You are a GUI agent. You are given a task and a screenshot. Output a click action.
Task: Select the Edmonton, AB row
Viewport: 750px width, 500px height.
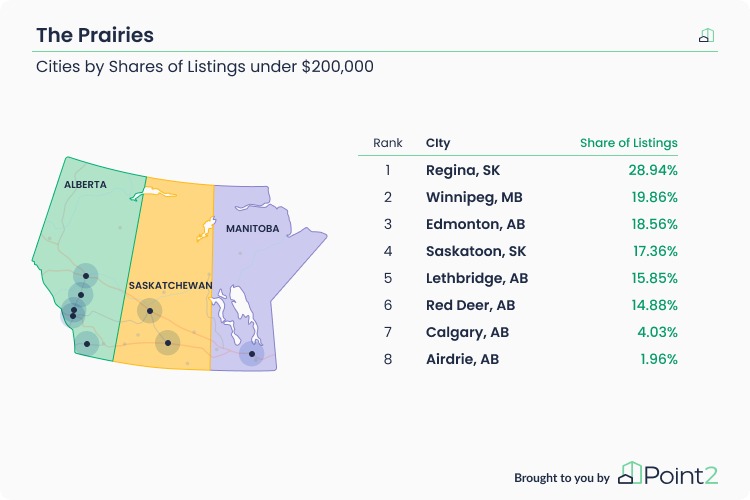click(518, 224)
